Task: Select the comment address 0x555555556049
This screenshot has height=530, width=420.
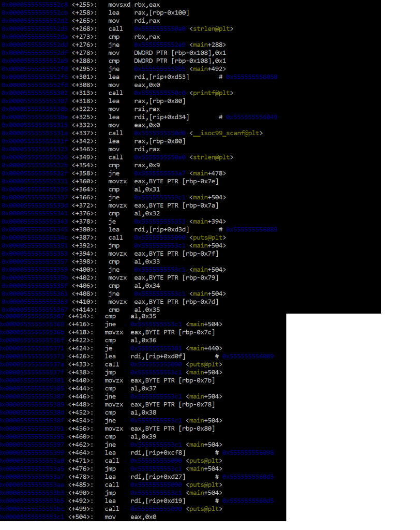Action: click(252, 117)
